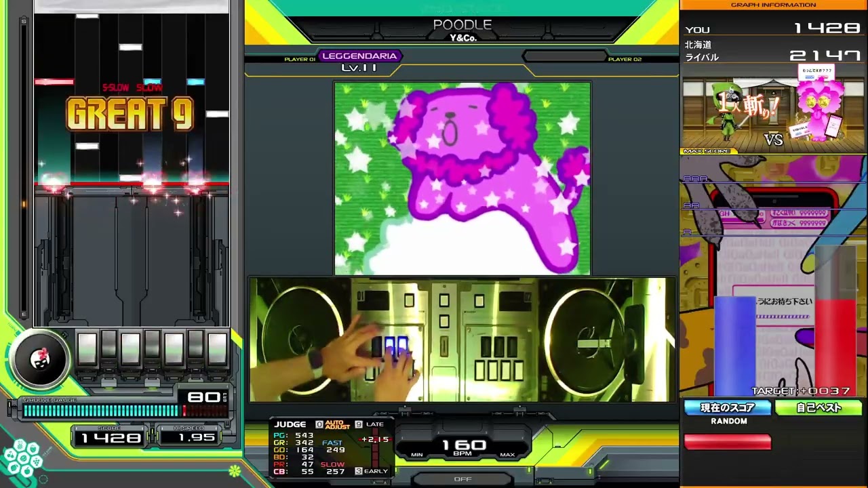Select the LEGGENDARIA difficulty tab

click(x=359, y=56)
